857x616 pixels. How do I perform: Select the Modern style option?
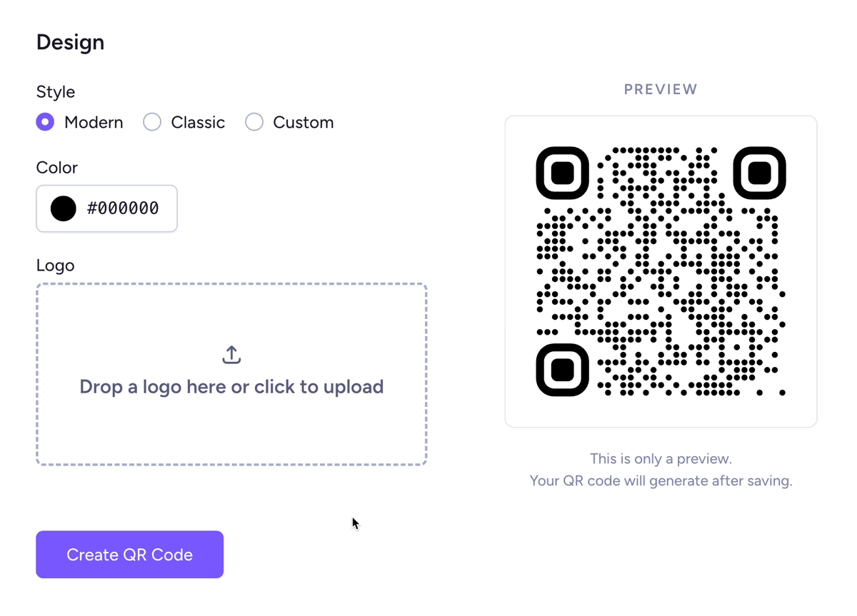coord(44,122)
